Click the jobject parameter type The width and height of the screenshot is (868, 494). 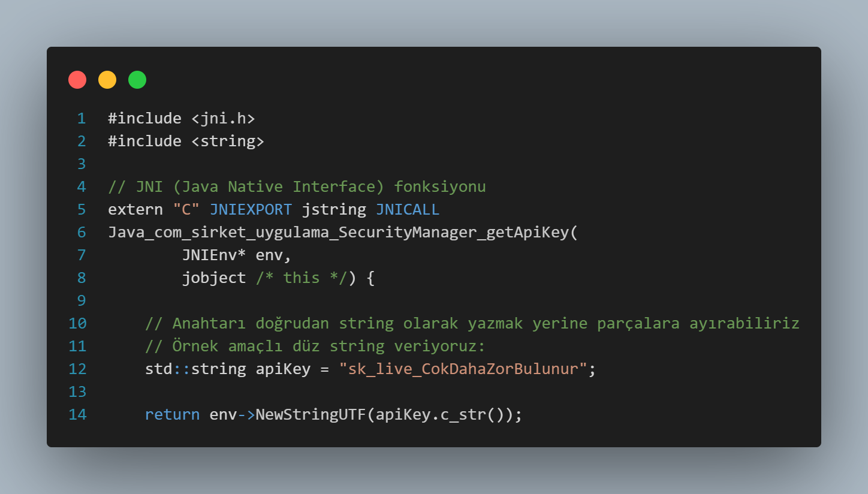point(214,278)
